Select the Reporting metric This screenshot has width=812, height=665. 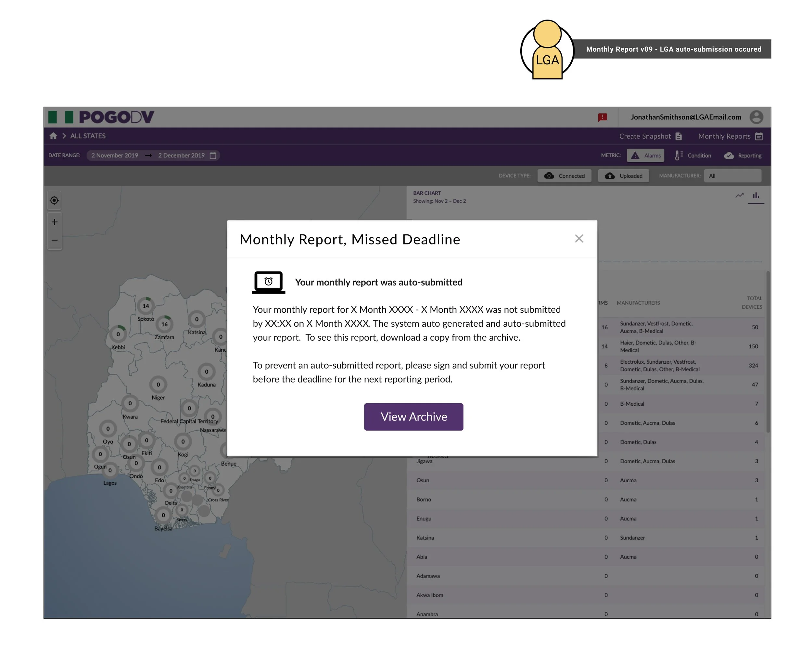tap(742, 155)
